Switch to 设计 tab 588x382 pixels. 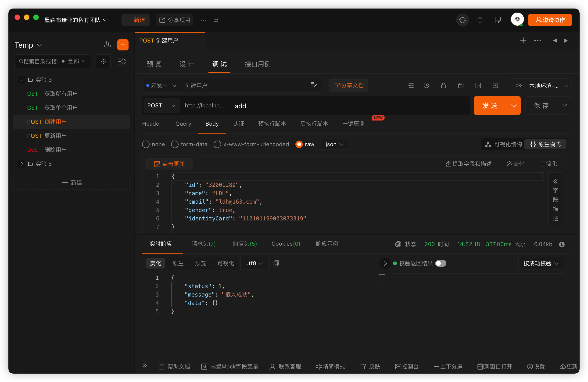coord(187,64)
